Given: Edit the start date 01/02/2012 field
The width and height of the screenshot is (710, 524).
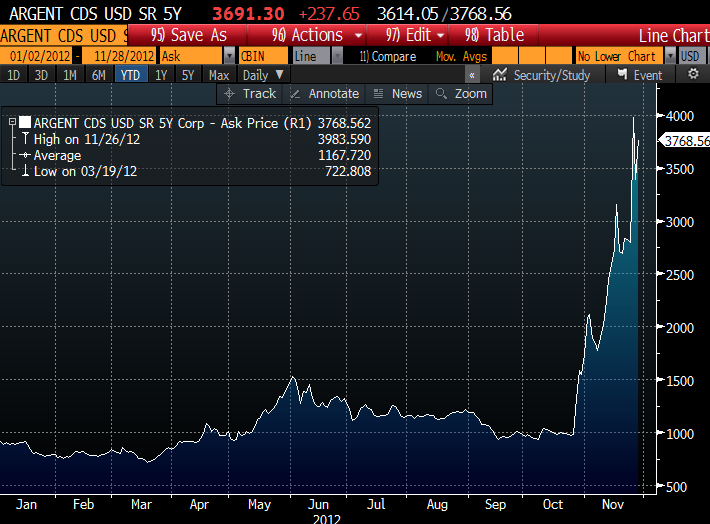Looking at the screenshot, I should click(x=36, y=56).
